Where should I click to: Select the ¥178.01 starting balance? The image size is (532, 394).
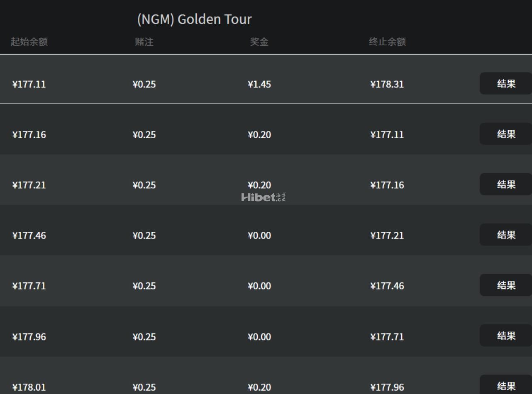tap(29, 387)
